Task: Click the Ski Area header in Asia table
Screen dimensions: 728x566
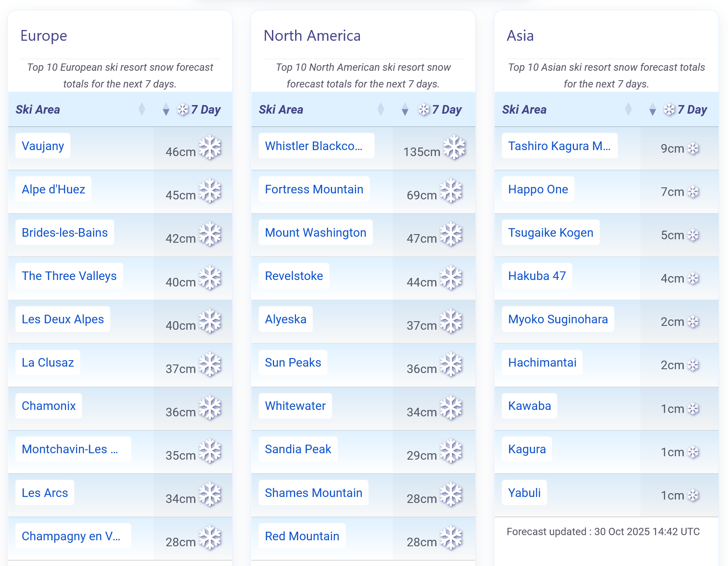Action: pyautogui.click(x=524, y=110)
